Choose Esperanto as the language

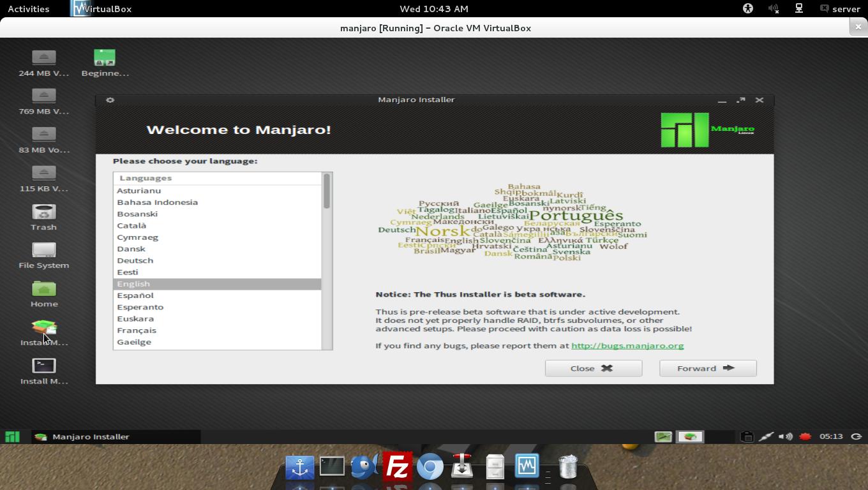[218, 307]
